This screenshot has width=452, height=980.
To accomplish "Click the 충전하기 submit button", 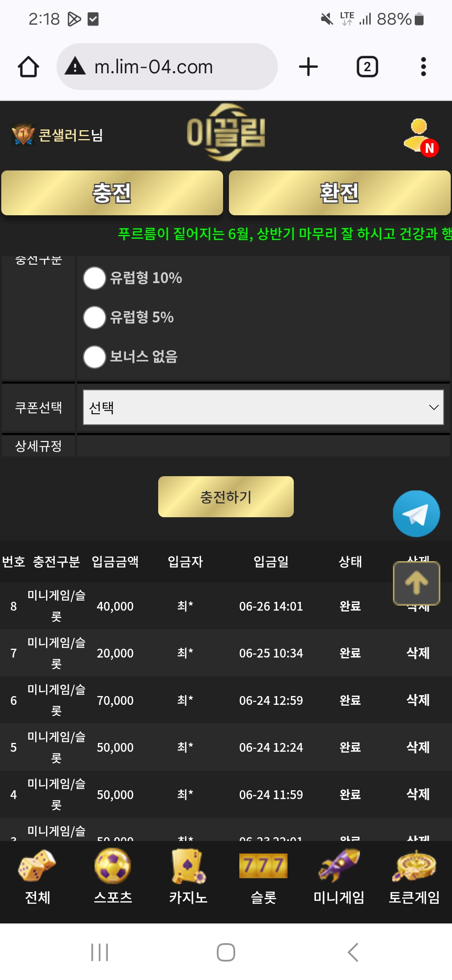I will pos(226,497).
